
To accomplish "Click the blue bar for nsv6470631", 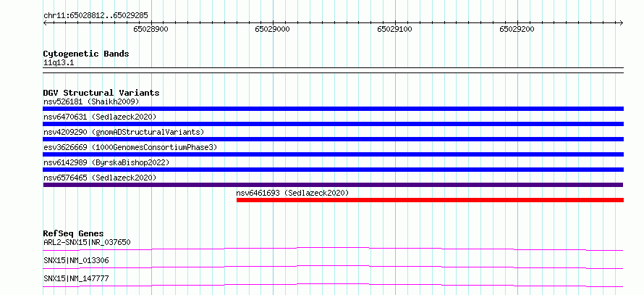I will click(333, 124).
